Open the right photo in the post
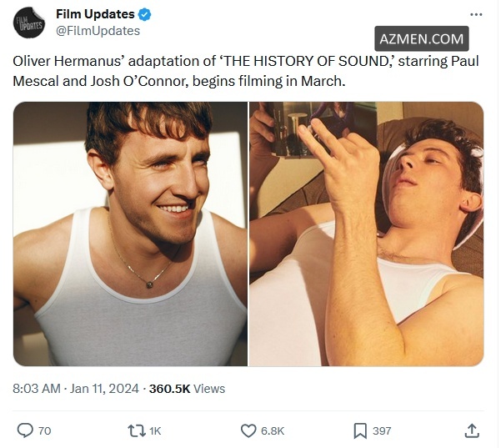This screenshot has height=448, width=501. [367, 234]
